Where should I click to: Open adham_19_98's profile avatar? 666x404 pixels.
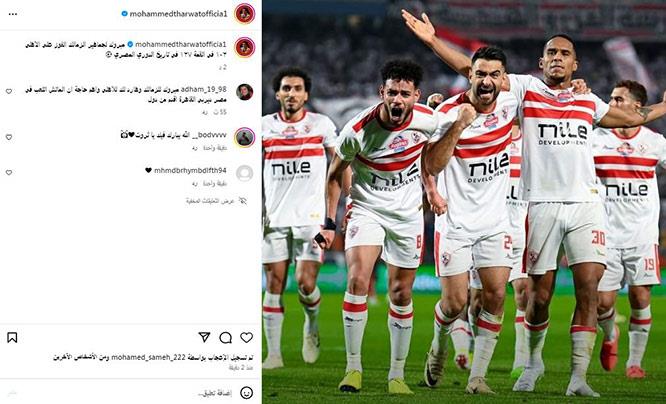(245, 92)
